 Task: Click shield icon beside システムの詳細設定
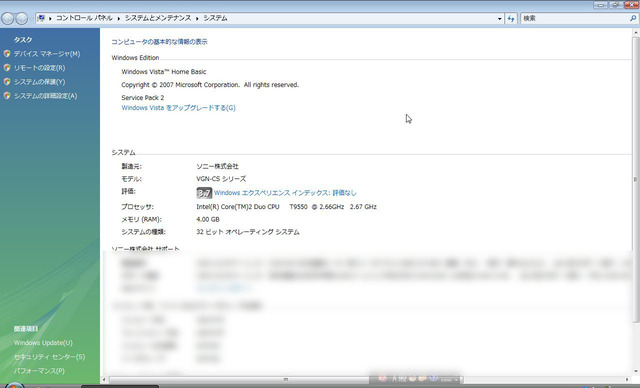(x=7, y=96)
